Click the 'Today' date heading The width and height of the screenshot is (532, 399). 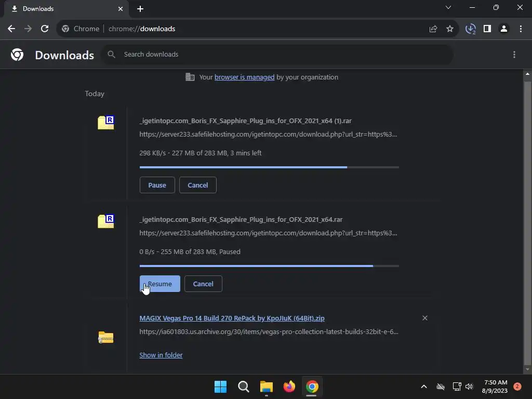coord(95,94)
